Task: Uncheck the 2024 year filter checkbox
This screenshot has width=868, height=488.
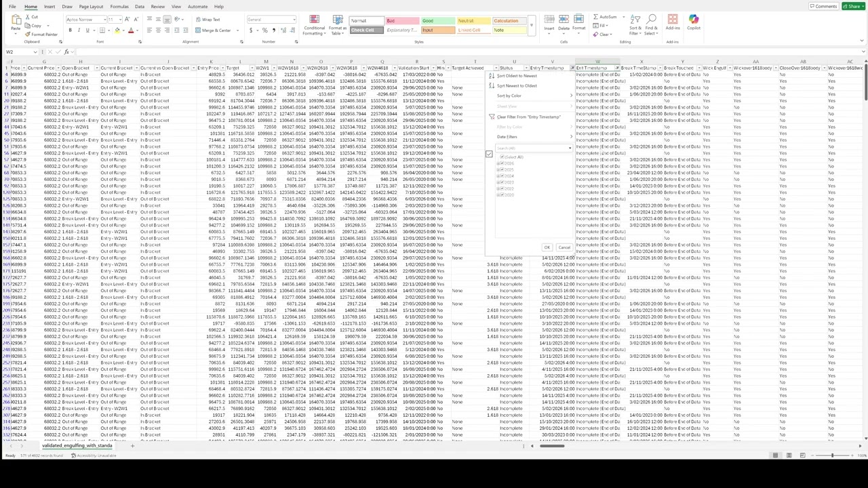Action: click(502, 176)
